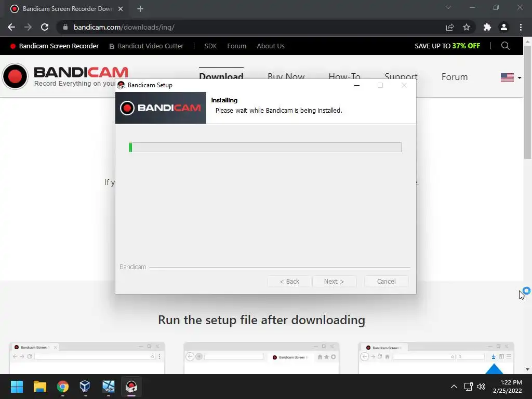Open a new browser tab
The image size is (532, 399).
(140, 9)
